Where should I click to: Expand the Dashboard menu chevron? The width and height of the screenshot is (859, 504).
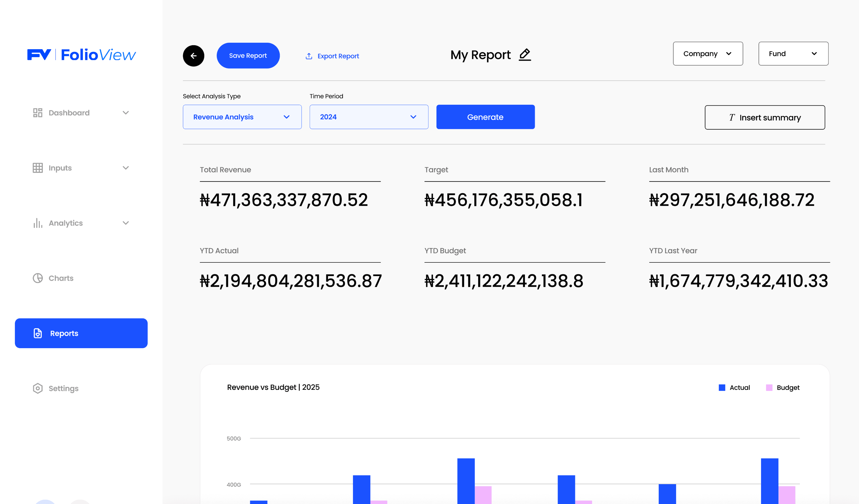click(126, 113)
